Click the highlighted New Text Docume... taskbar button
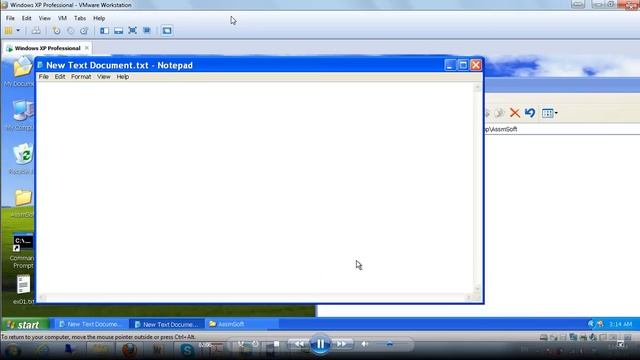 pyautogui.click(x=167, y=324)
